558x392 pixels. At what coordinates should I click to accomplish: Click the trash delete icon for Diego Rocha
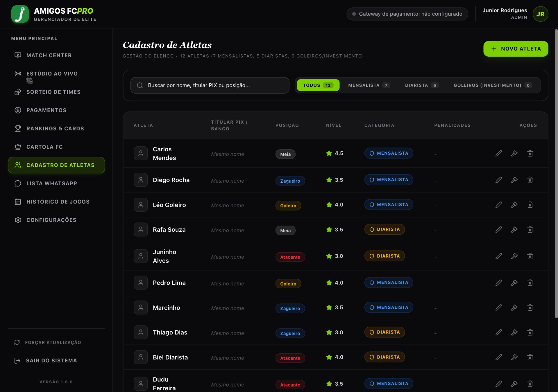click(530, 180)
